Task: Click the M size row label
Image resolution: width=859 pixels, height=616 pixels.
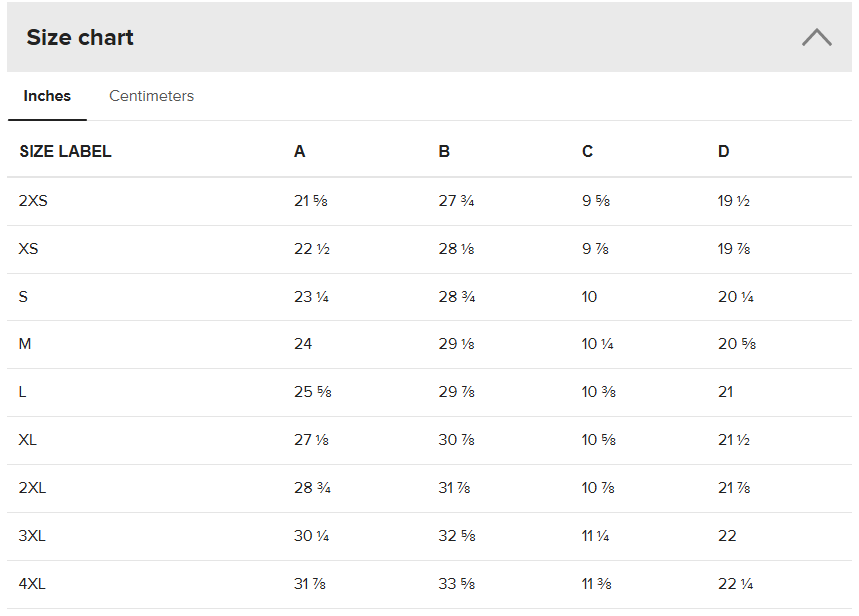Action: (25, 344)
